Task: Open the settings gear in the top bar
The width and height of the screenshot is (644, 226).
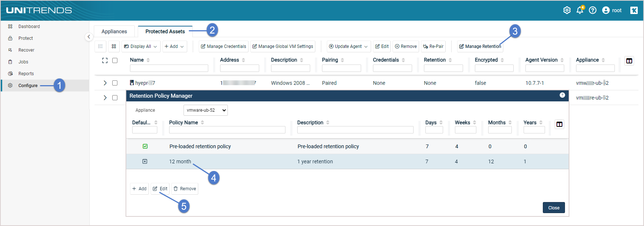Action: tap(567, 10)
